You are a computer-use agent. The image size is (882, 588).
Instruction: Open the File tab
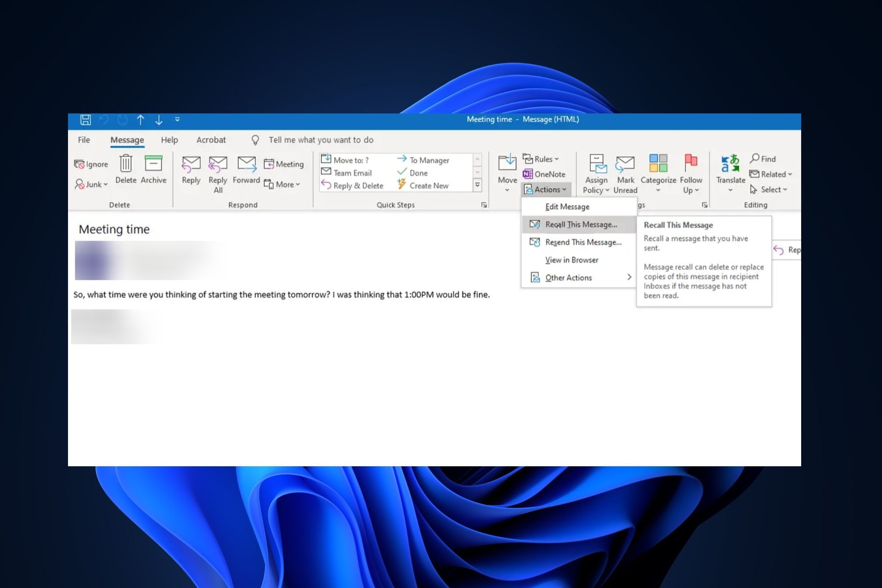click(84, 140)
